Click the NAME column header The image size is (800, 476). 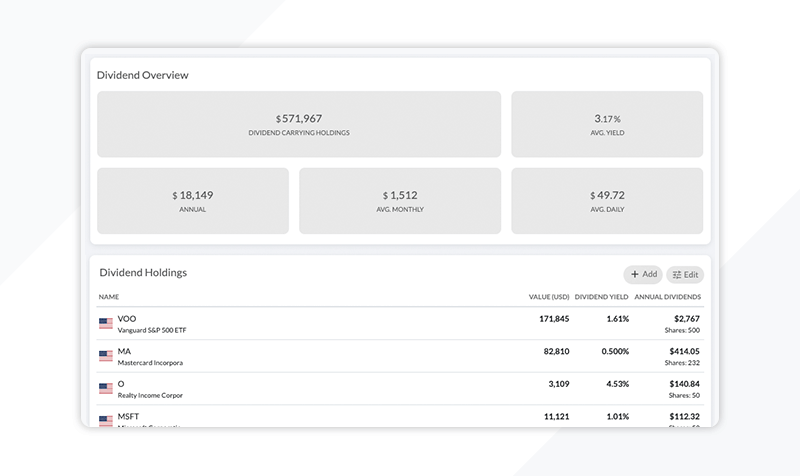point(109,297)
